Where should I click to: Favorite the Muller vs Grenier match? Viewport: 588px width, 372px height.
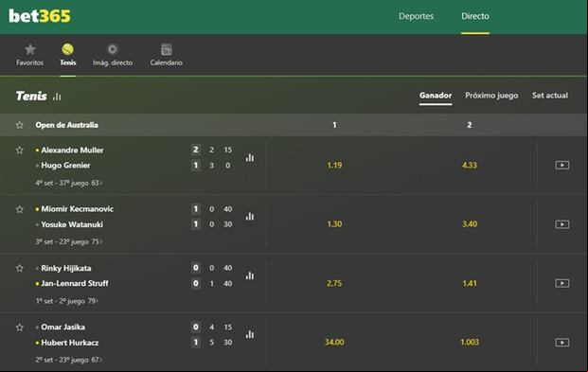pyautogui.click(x=20, y=150)
